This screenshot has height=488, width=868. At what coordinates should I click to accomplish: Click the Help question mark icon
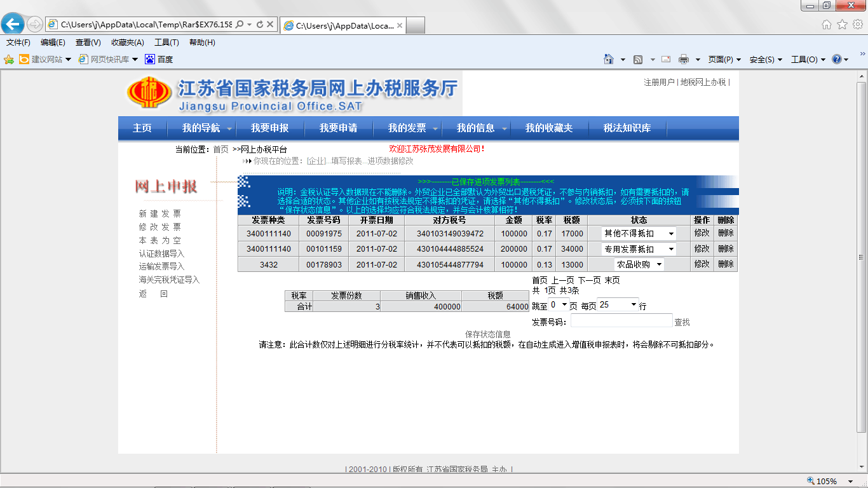837,59
